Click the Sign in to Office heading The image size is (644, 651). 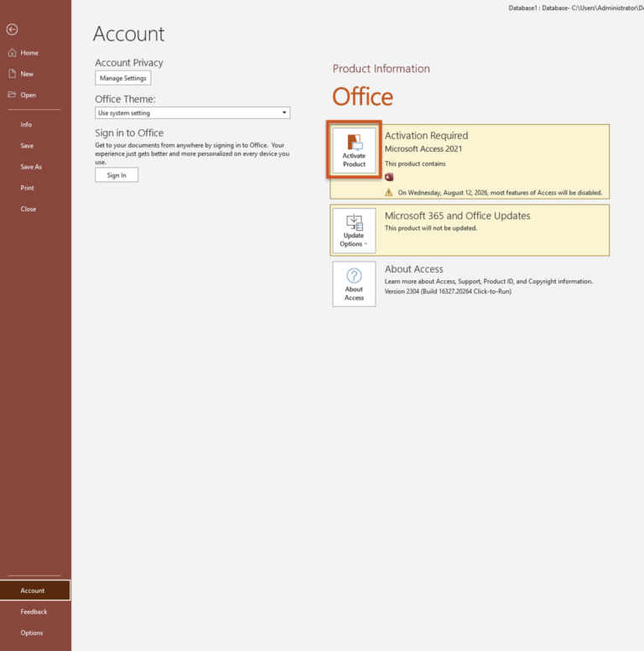(129, 133)
